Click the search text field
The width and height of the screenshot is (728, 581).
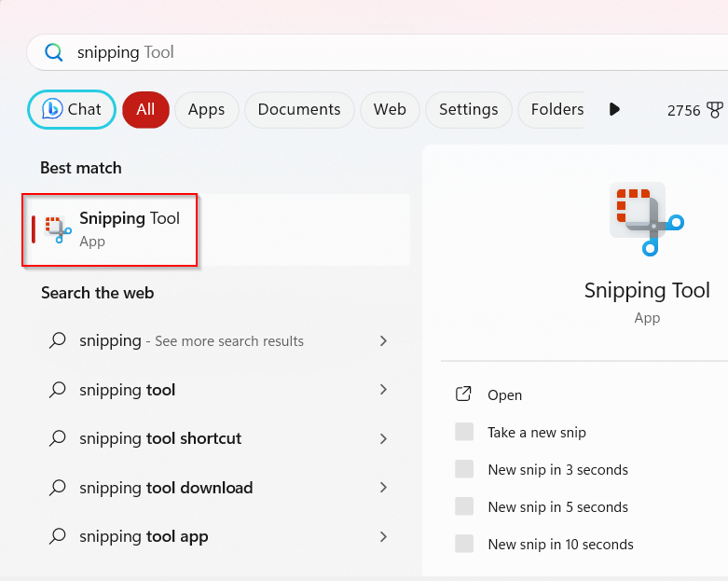pyautogui.click(x=377, y=52)
